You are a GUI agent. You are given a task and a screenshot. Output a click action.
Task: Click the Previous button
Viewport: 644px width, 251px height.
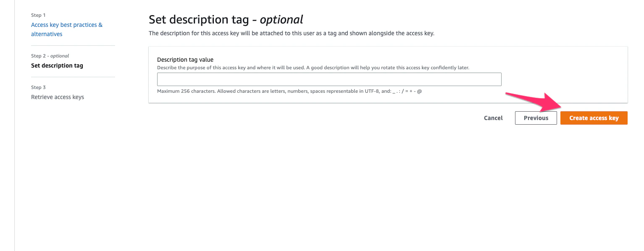(x=536, y=118)
